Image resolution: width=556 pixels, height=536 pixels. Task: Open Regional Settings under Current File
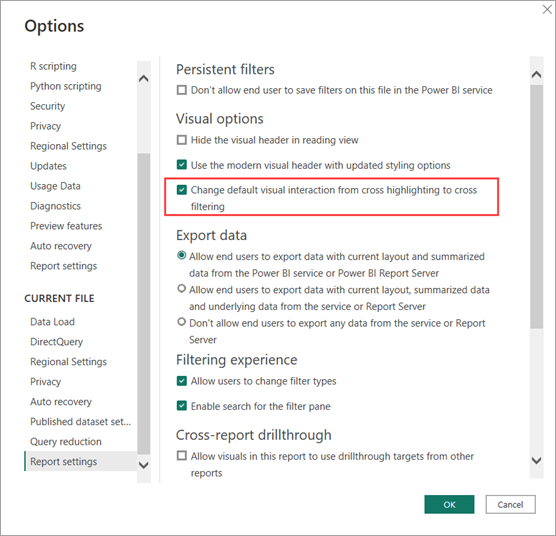[68, 362]
